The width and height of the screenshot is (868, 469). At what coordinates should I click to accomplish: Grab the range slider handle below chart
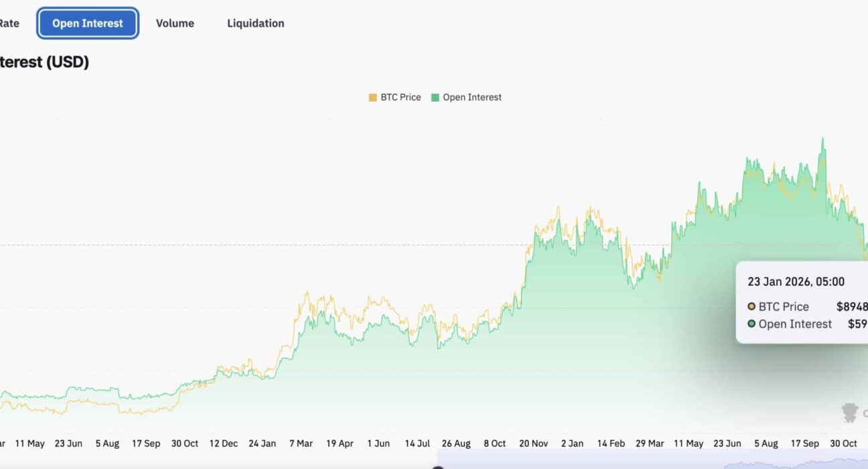point(437,467)
